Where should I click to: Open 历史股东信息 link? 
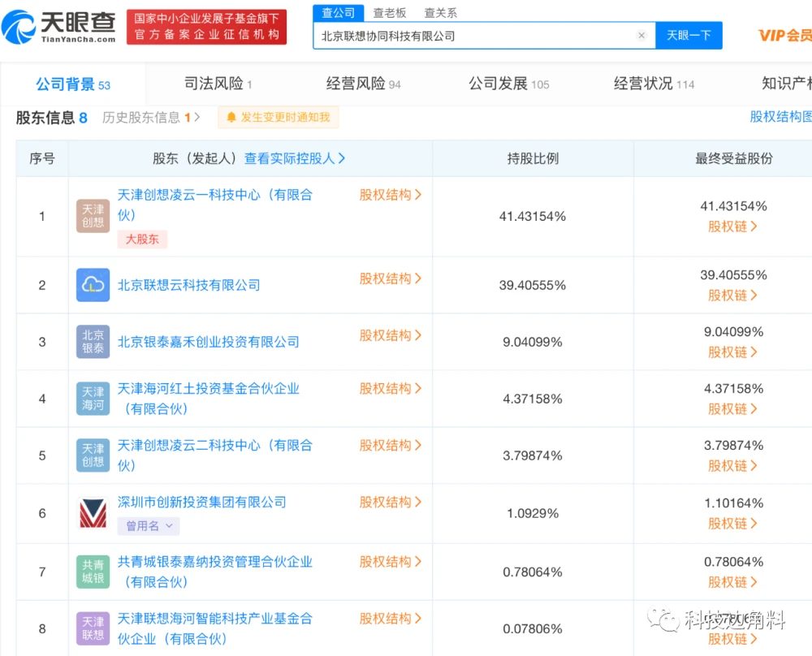151,118
